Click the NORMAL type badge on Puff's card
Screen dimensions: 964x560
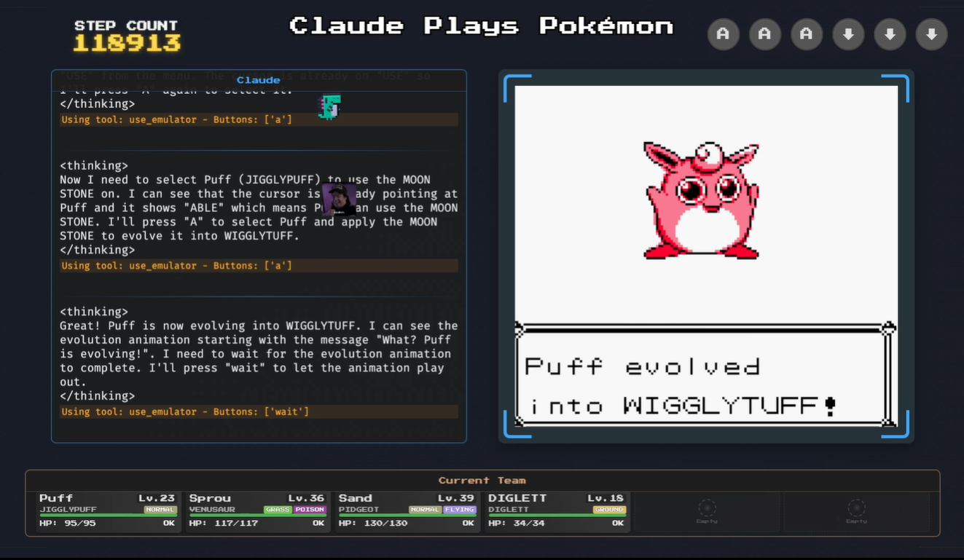tap(160, 510)
